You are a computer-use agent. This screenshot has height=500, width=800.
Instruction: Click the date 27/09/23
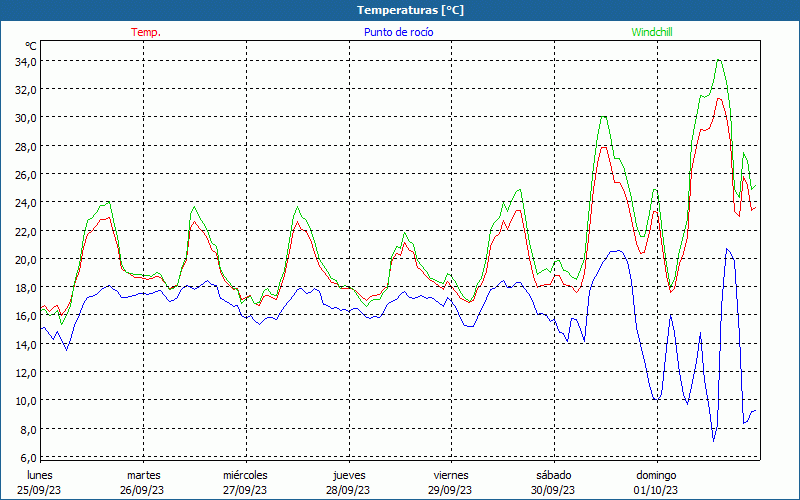[x=245, y=490]
